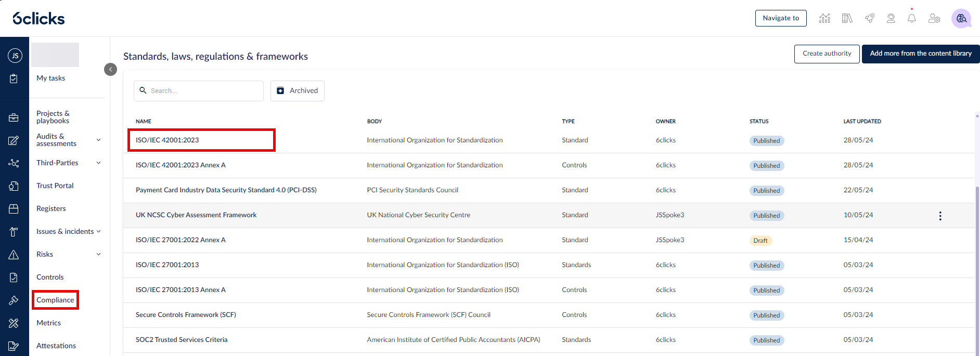Expand the Audits & assessments chevron
The width and height of the screenshot is (980, 356).
99,140
